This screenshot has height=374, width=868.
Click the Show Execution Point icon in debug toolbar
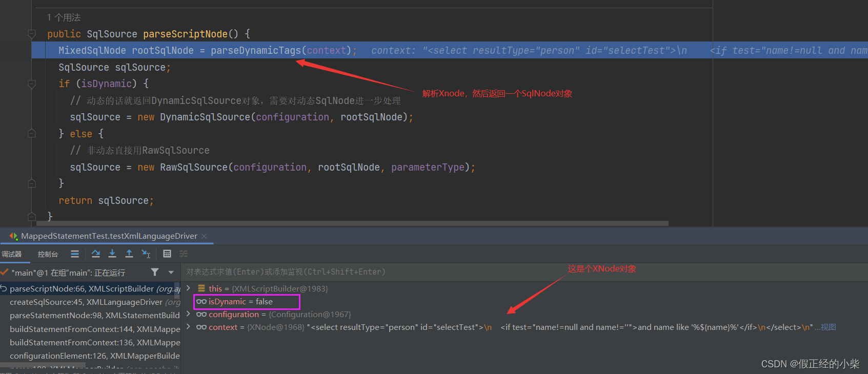75,254
